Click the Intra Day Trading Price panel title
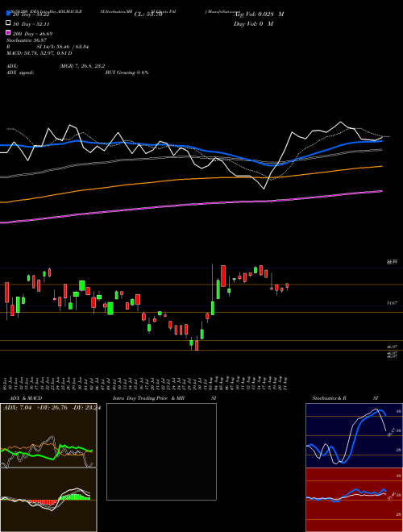Screen dimensions: 403x532 click(148, 398)
